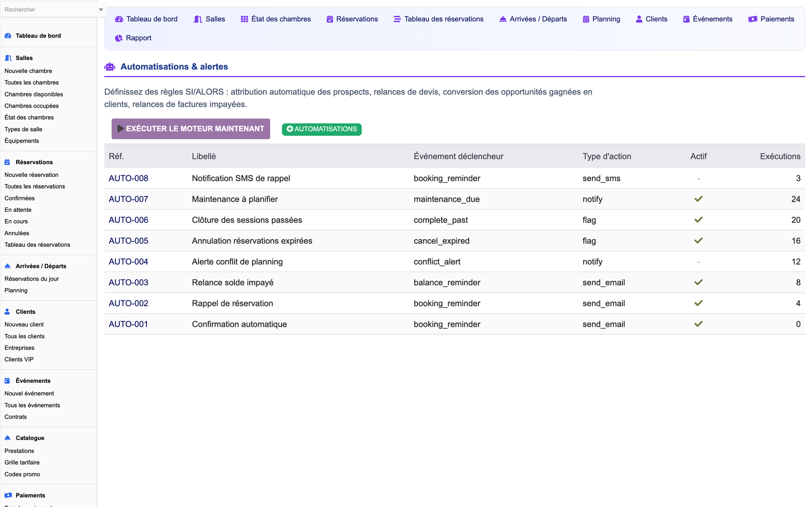The image size is (812, 507).
Task: Click the Clients person icon in top navigation
Action: [x=639, y=19]
